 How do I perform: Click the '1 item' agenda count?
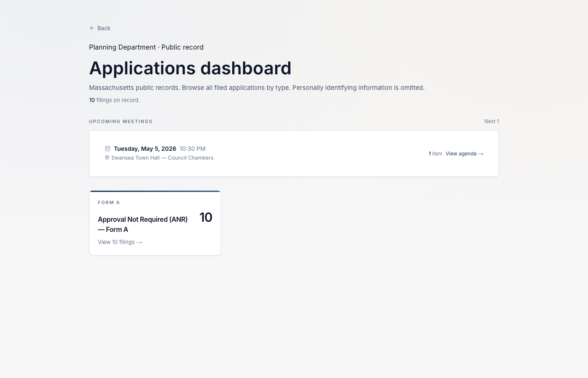point(435,154)
